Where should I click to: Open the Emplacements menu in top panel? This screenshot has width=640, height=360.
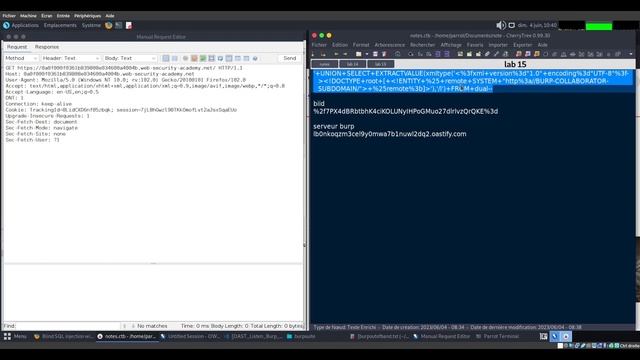coord(60,25)
